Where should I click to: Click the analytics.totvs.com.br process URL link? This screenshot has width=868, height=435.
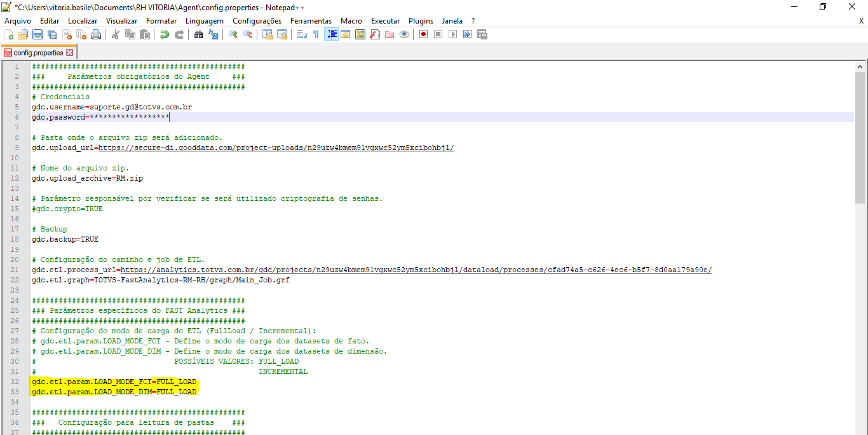(416, 270)
